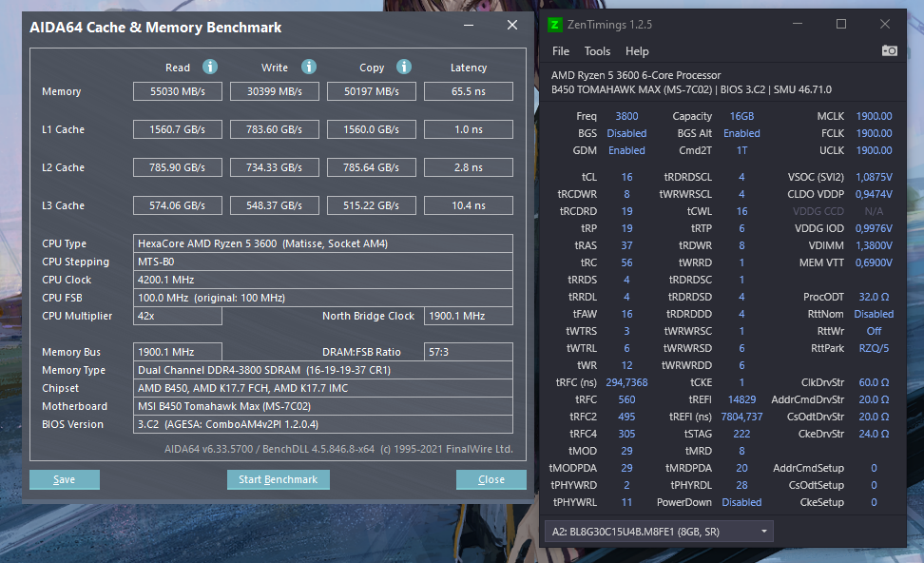Select the L3 Cache Read value 574.06 GB/s
The height and width of the screenshot is (563, 924).
click(178, 205)
